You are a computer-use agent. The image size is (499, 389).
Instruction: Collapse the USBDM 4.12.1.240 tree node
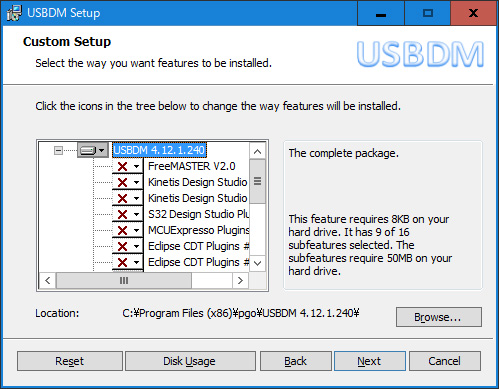pyautogui.click(x=58, y=151)
